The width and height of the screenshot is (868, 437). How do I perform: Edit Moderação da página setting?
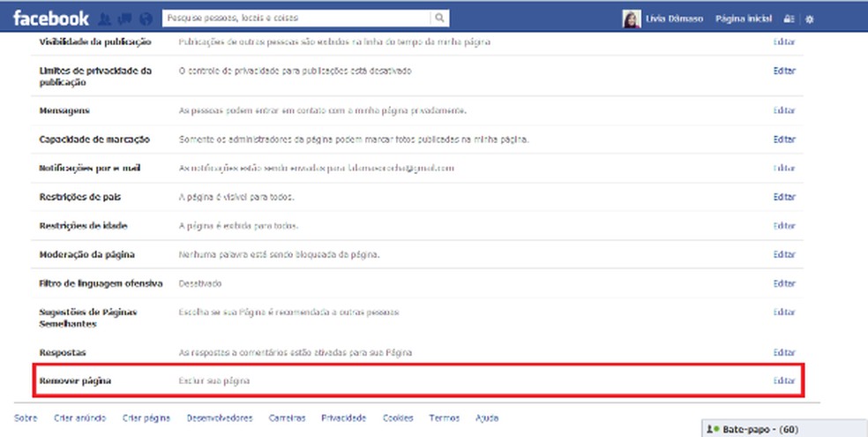point(784,254)
